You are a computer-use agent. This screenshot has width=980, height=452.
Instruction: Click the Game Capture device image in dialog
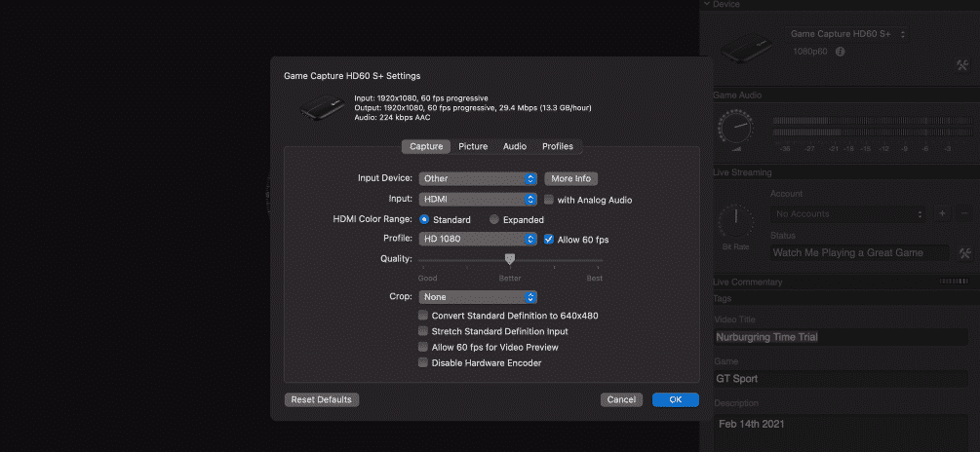click(322, 107)
